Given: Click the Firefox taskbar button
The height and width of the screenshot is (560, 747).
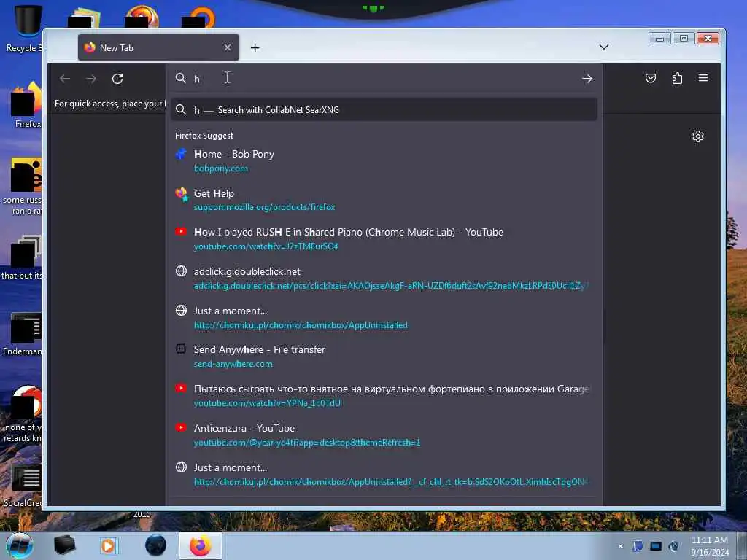Looking at the screenshot, I should click(x=201, y=545).
